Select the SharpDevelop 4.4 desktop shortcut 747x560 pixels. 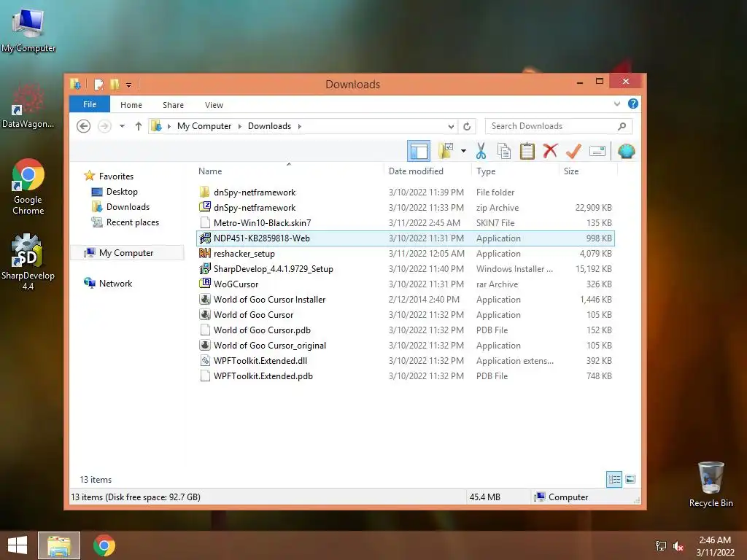point(28,262)
